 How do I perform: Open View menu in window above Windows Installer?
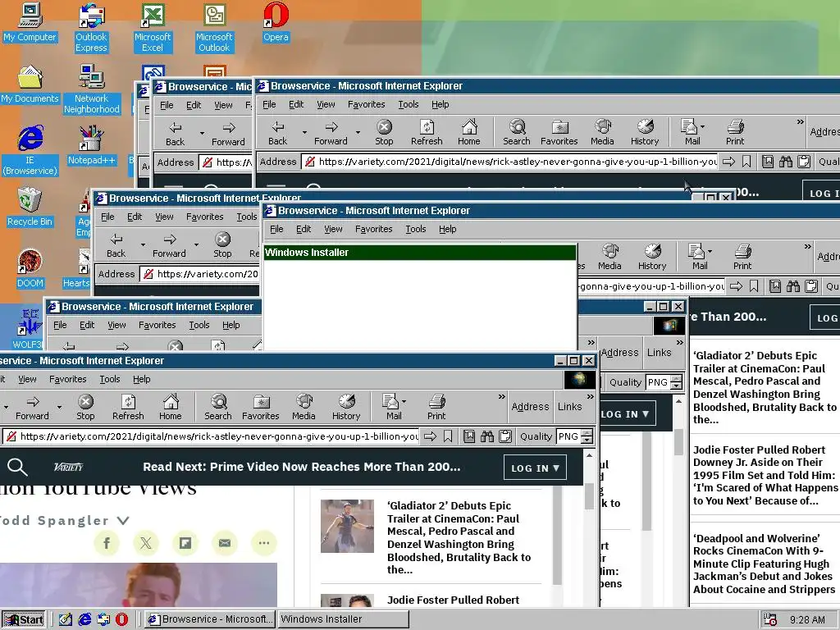tap(333, 230)
